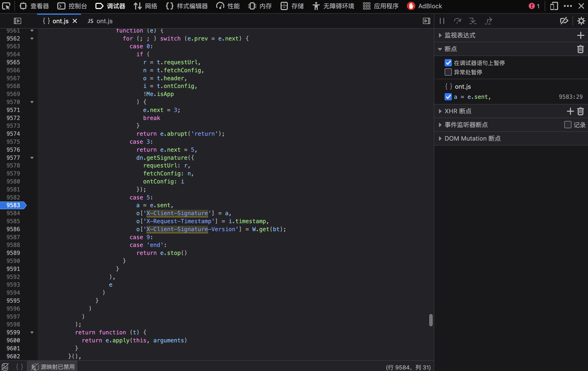Open the devtools three-dots menu

point(568,6)
